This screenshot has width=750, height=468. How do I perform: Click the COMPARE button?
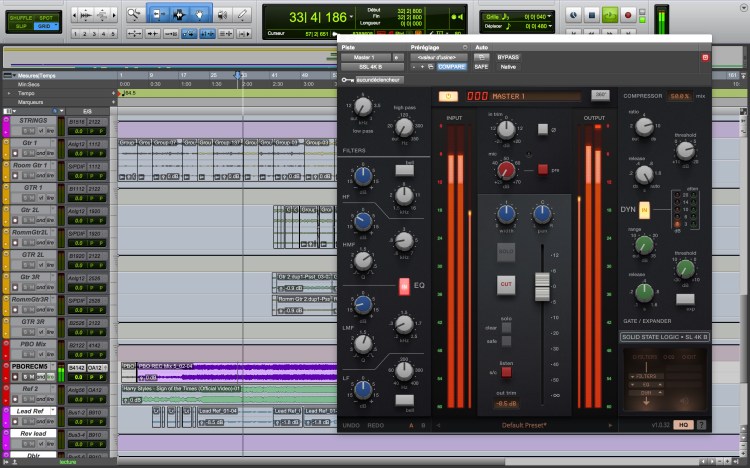coord(450,67)
